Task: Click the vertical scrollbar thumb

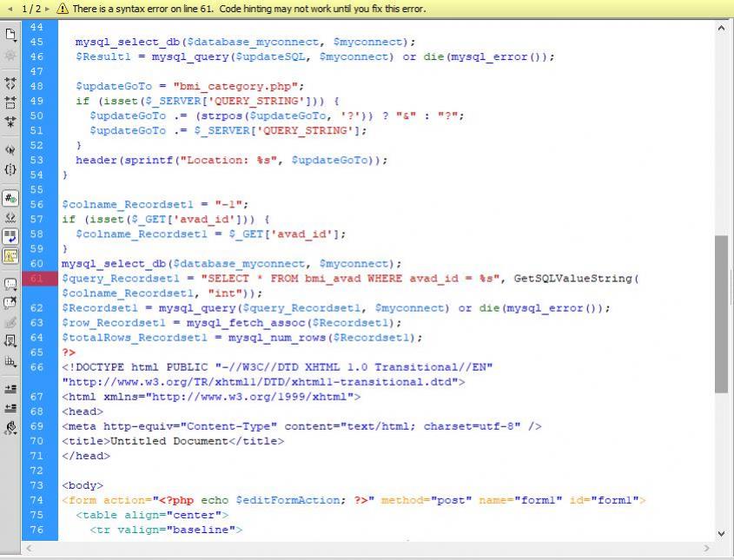Action: [x=721, y=314]
